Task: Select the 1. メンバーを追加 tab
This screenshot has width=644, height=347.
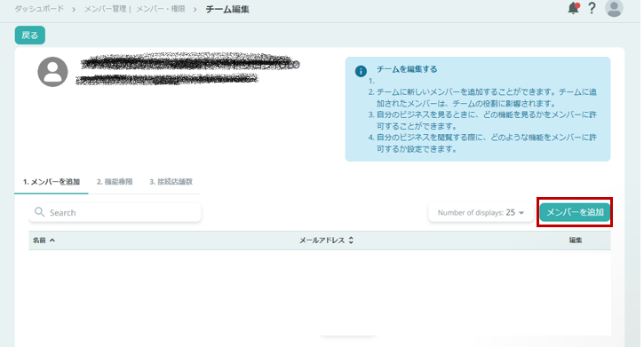Action: pyautogui.click(x=52, y=182)
